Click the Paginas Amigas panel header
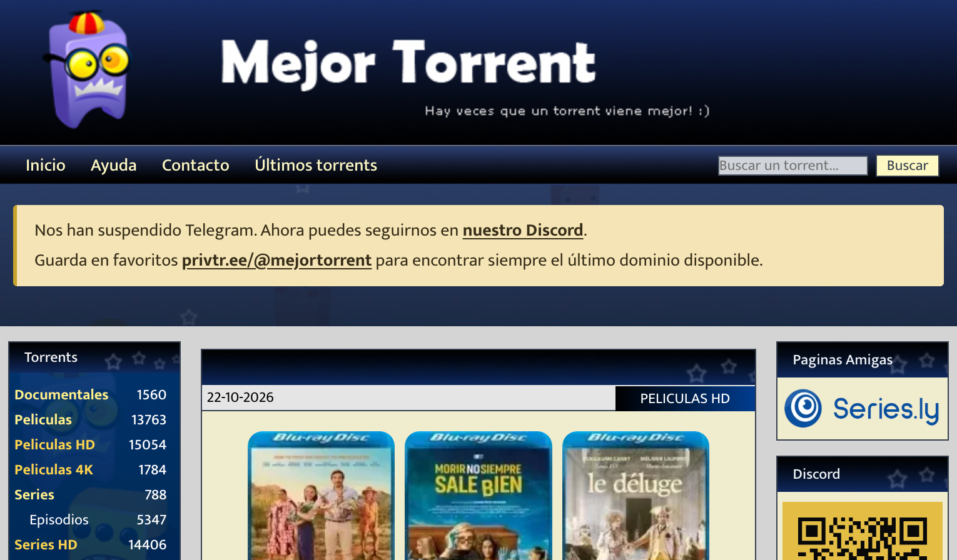The width and height of the screenshot is (957, 560). [x=863, y=360]
